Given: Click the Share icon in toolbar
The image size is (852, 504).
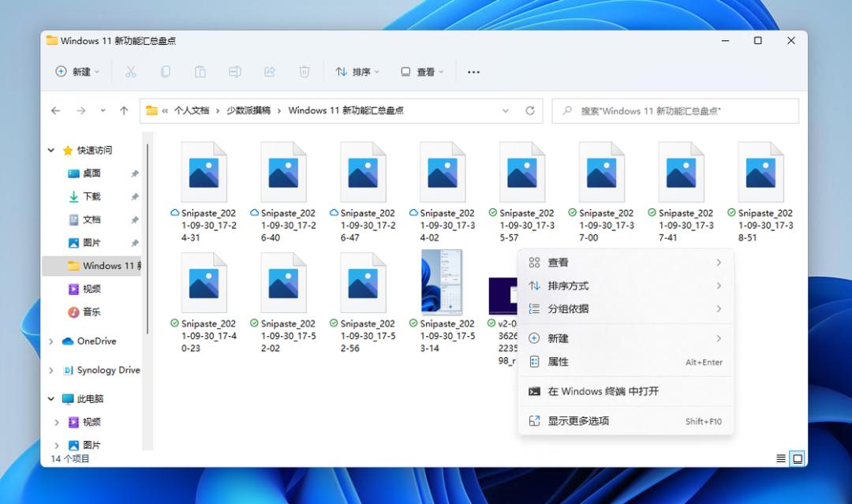Looking at the screenshot, I should pyautogui.click(x=270, y=72).
